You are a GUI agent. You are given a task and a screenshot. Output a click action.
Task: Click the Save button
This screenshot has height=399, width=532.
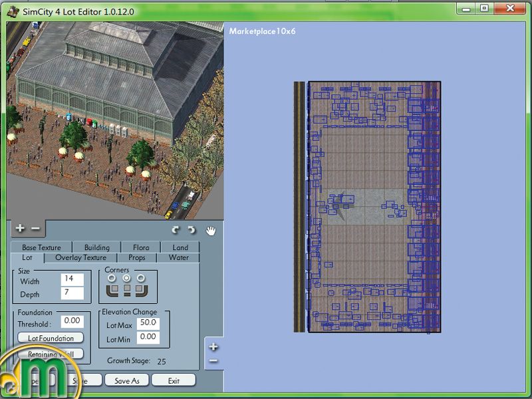[x=80, y=380]
